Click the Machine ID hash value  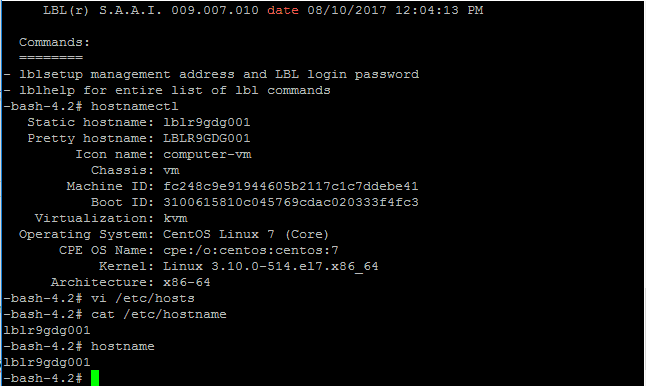290,186
